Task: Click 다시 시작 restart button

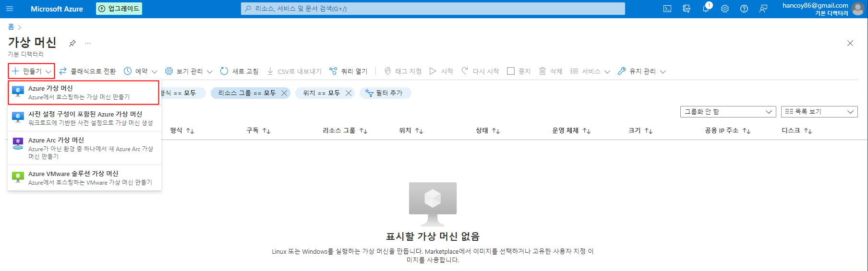Action: tap(480, 71)
